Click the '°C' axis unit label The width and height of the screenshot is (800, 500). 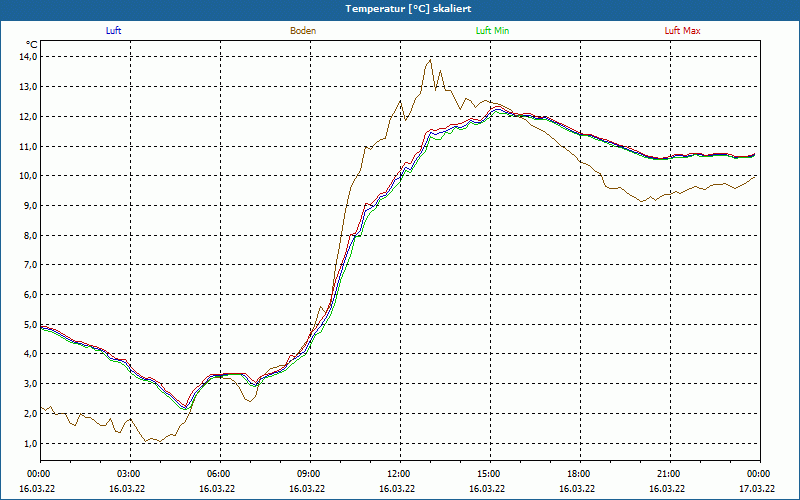(x=32, y=45)
